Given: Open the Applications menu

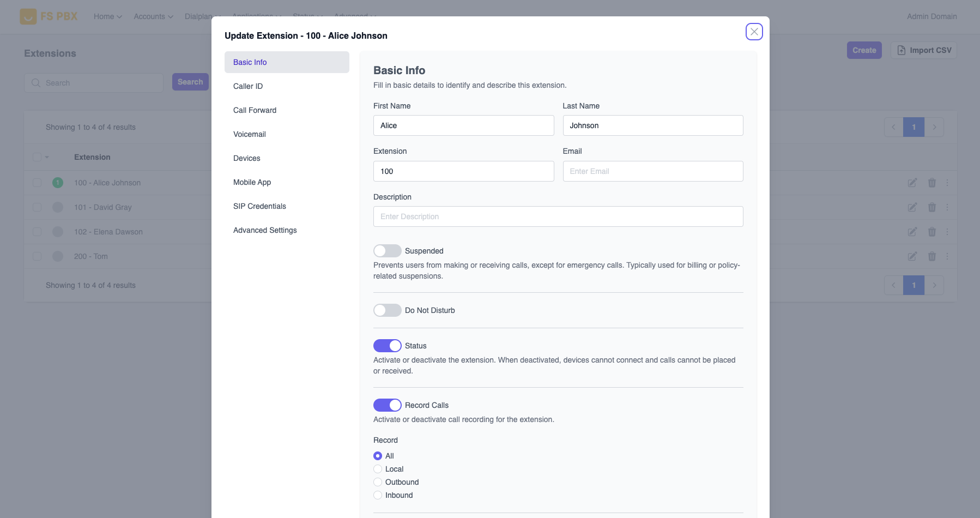Looking at the screenshot, I should (x=253, y=16).
